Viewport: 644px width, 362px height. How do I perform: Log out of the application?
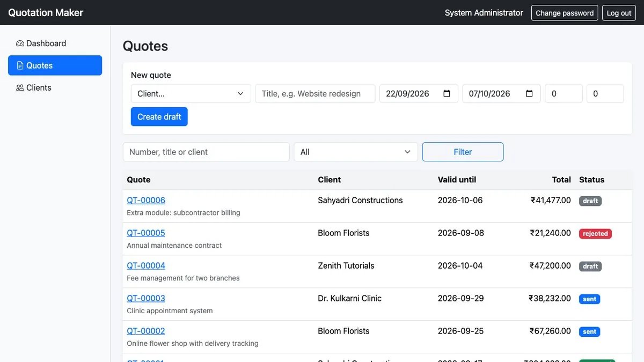(619, 13)
